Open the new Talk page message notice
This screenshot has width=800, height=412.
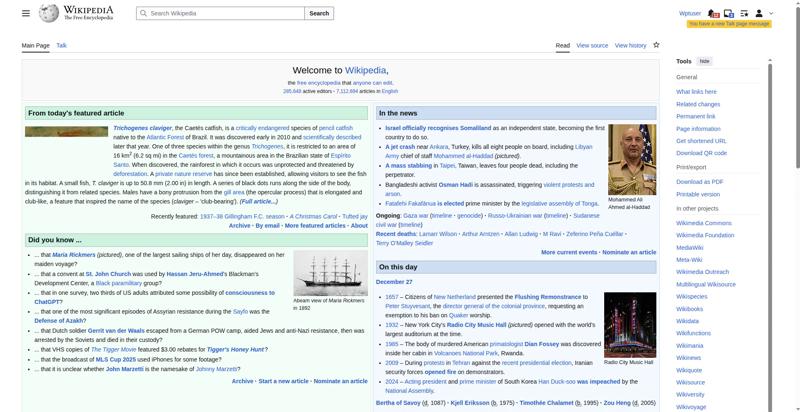click(x=728, y=23)
